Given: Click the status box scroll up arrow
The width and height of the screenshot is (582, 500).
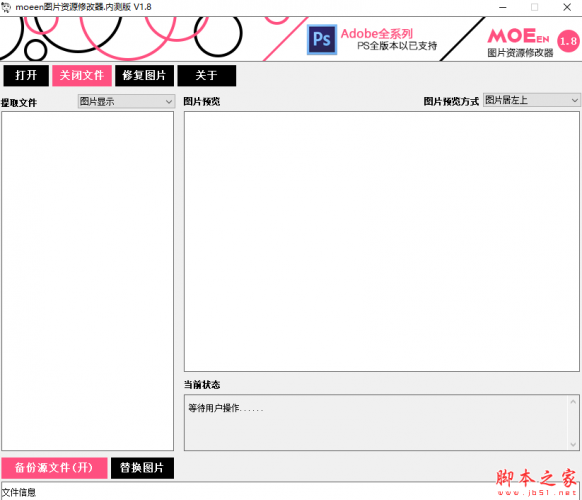Looking at the screenshot, I should pyautogui.click(x=573, y=402).
